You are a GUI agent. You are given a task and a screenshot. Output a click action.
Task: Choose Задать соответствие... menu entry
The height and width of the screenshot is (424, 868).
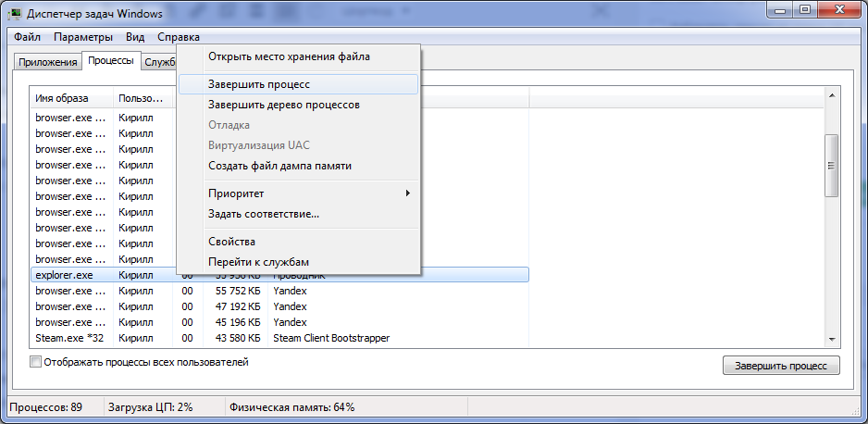(298, 214)
